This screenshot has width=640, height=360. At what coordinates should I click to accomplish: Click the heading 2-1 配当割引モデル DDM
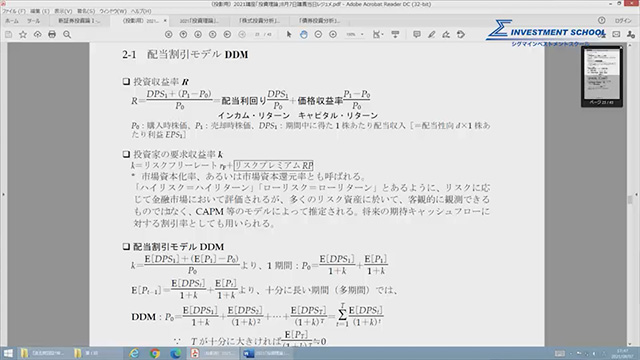[185, 54]
